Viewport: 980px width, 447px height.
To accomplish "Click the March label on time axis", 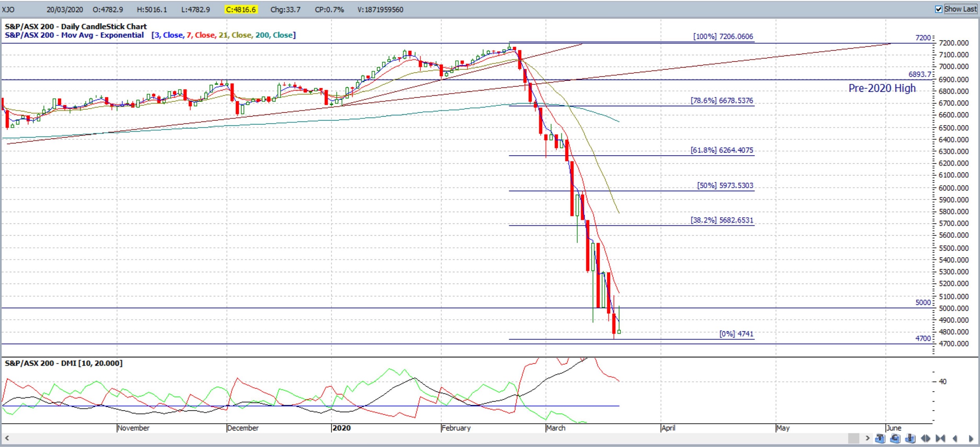I will click(x=556, y=428).
